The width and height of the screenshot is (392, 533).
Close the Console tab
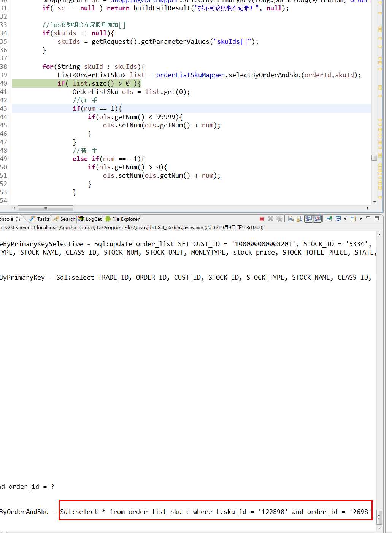coord(18,219)
